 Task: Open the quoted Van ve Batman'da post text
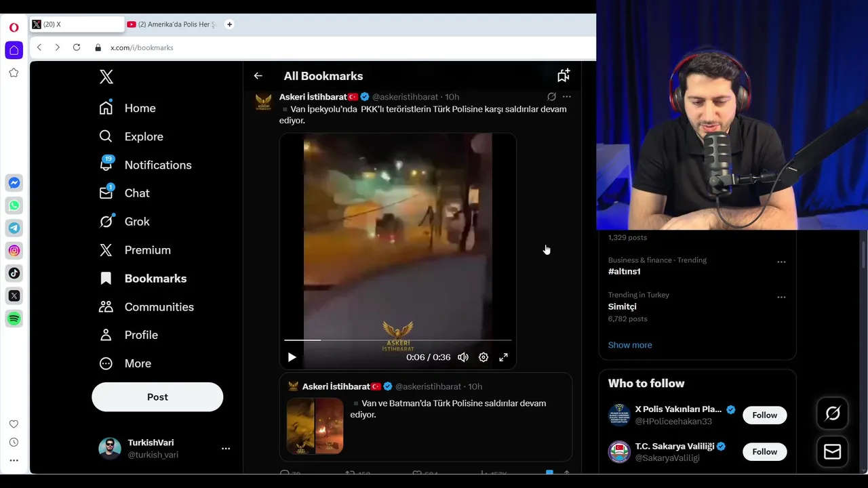tap(448, 409)
